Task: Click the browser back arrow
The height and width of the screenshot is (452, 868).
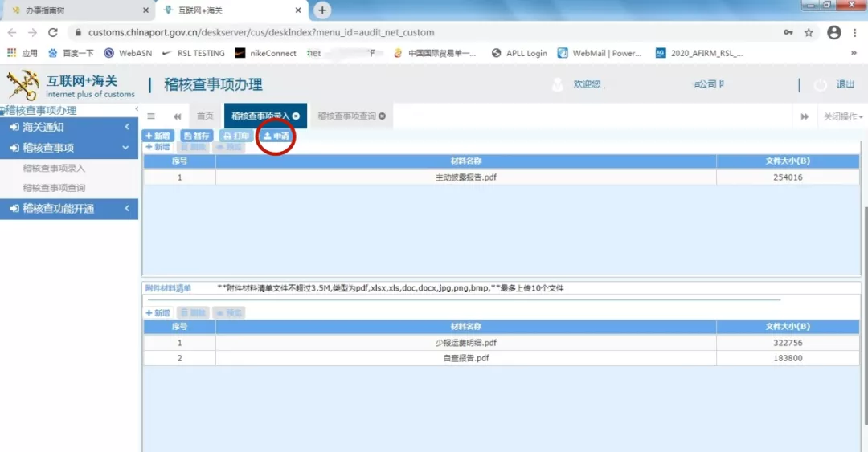Action: (x=12, y=33)
